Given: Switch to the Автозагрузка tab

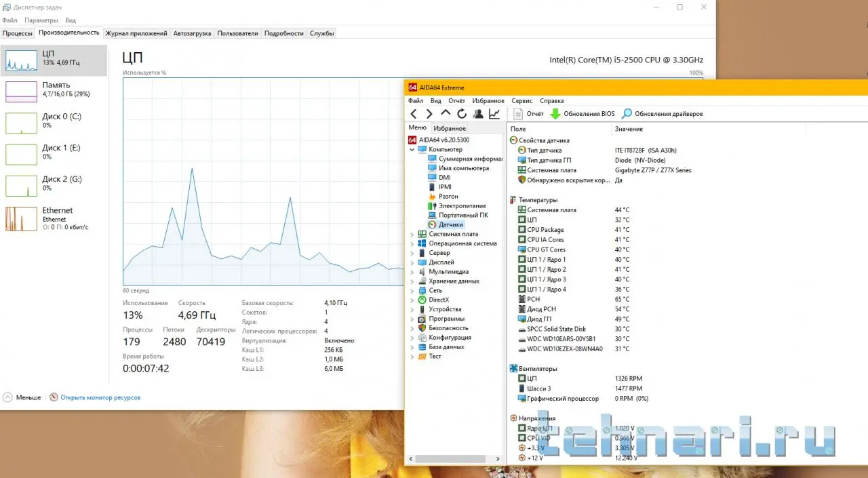Looking at the screenshot, I should 192,33.
